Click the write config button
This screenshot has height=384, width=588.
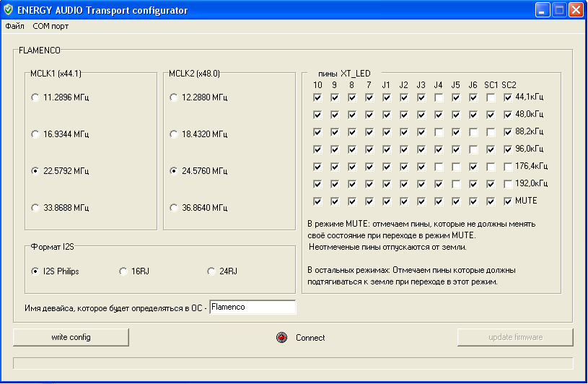click(x=71, y=337)
